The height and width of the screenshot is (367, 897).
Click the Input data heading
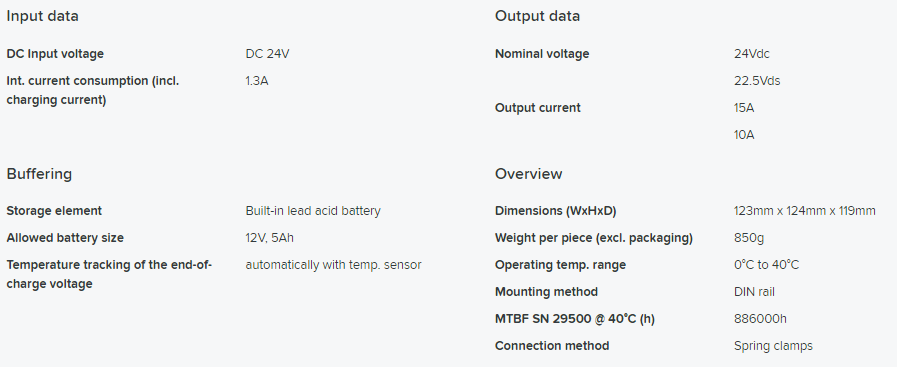(x=42, y=16)
